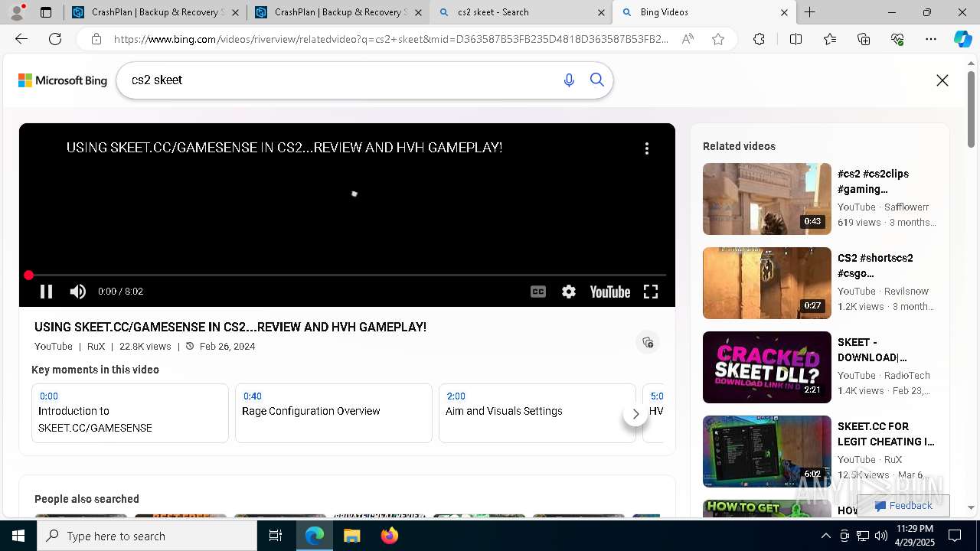Click the video progress bar
The width and height of the screenshot is (980, 551).
[x=347, y=275]
